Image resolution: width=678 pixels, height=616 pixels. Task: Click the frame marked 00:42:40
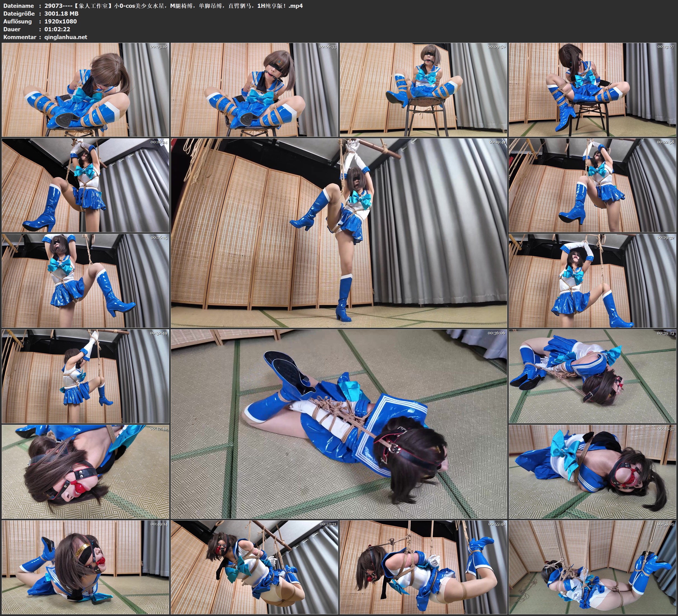point(85,471)
